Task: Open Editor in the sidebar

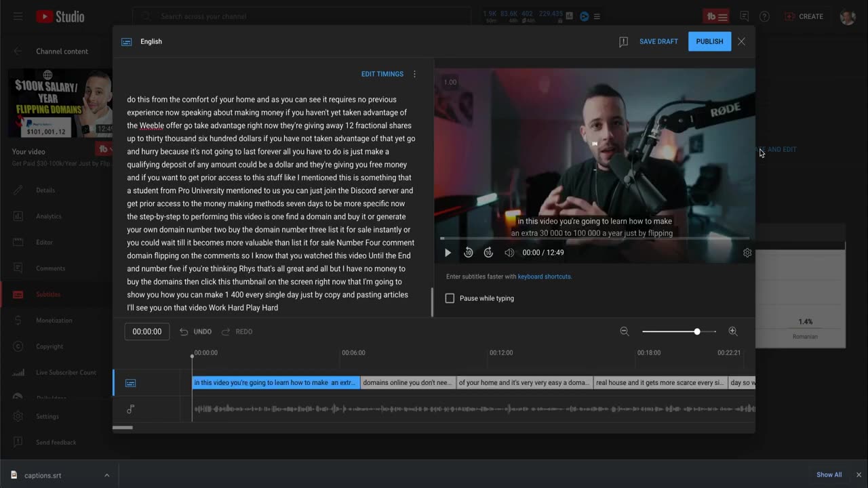Action: pos(44,242)
